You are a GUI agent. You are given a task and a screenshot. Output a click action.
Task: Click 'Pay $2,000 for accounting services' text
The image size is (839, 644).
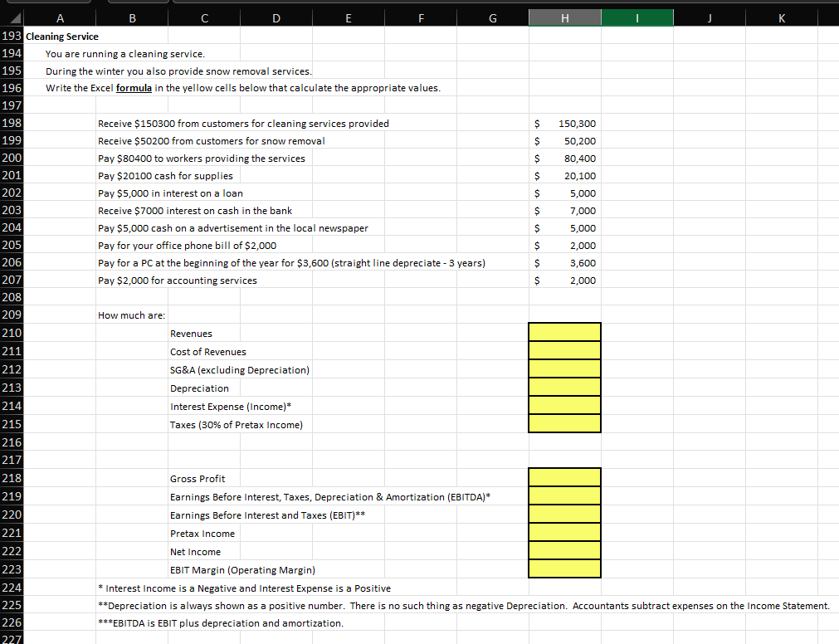(x=177, y=281)
